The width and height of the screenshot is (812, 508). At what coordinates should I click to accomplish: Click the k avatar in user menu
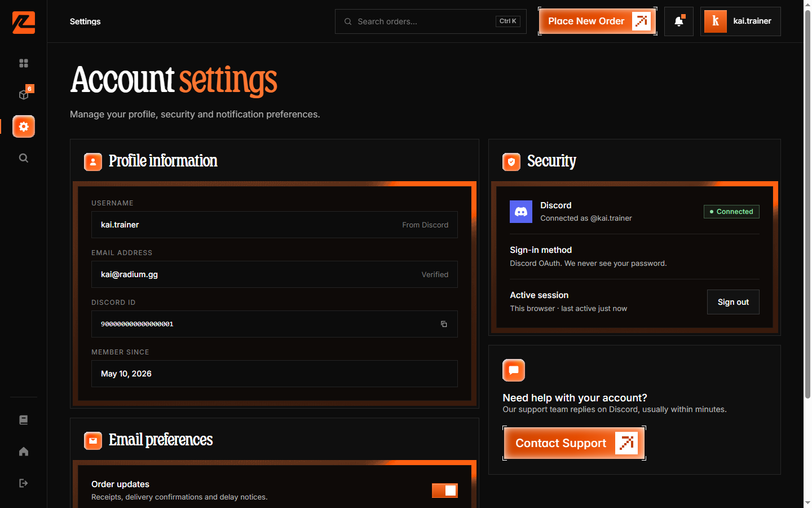[x=716, y=21]
